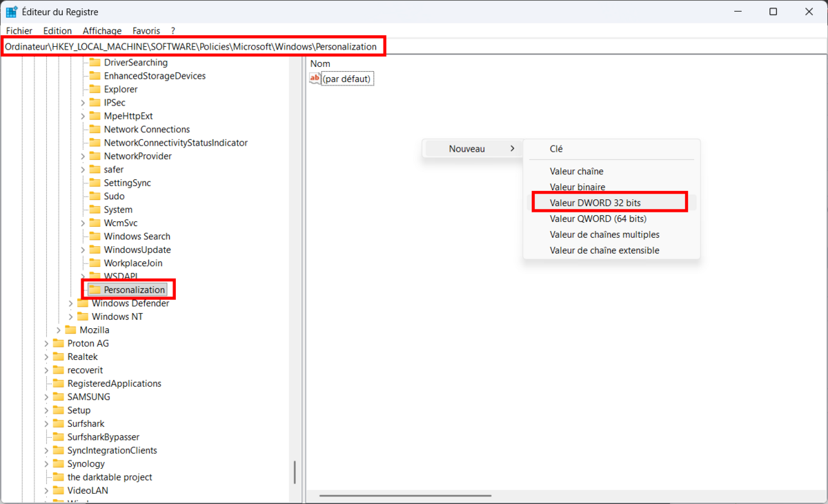Click the WorkplaceJoin folder icon
The width and height of the screenshot is (828, 504).
tap(95, 263)
